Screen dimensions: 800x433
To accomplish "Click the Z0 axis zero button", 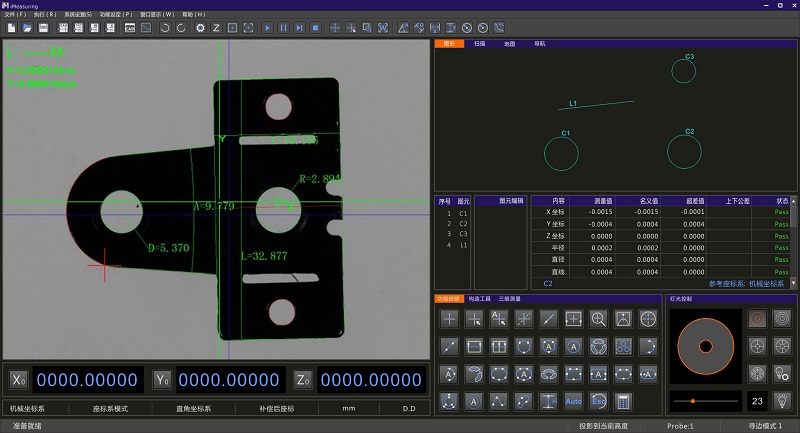I will tap(303, 380).
